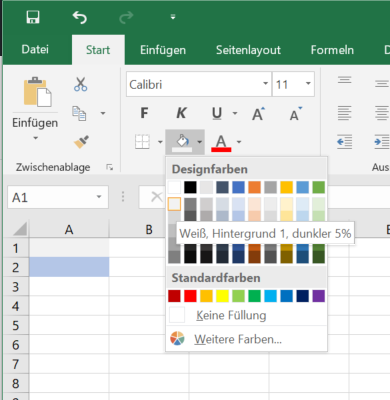Decrease font size with smaller A
Viewport: 390px width, 400px height.
coord(295,114)
